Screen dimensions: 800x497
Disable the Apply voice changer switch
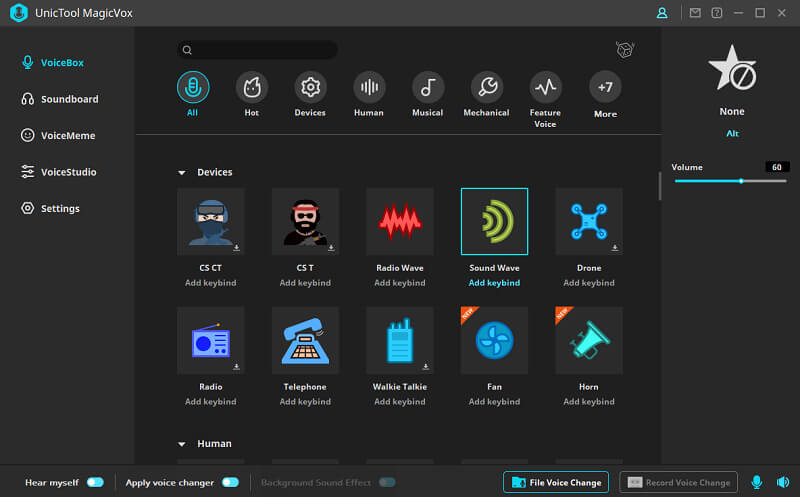tap(230, 482)
